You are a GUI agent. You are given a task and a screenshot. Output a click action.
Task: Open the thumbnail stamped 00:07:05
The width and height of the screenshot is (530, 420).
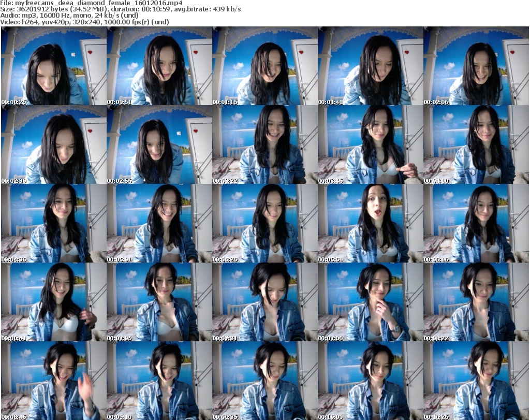click(x=159, y=302)
